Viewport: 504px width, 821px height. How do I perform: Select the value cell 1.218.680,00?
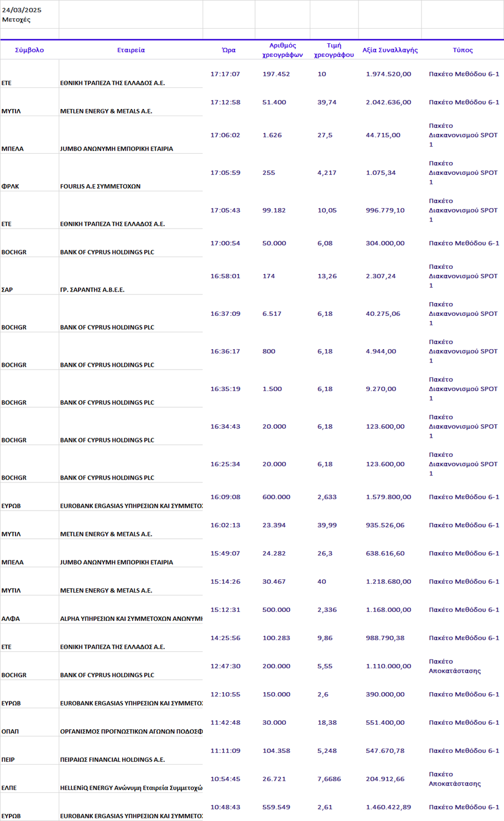click(388, 581)
